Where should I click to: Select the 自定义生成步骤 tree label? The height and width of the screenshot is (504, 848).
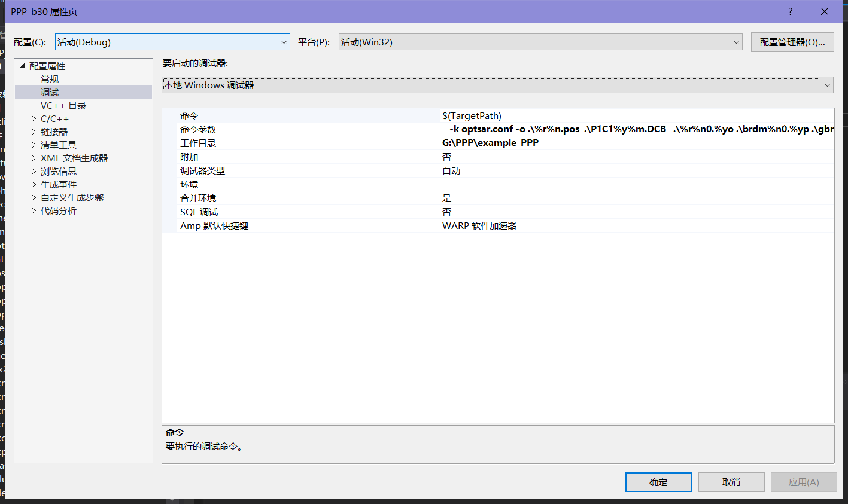pos(72,197)
